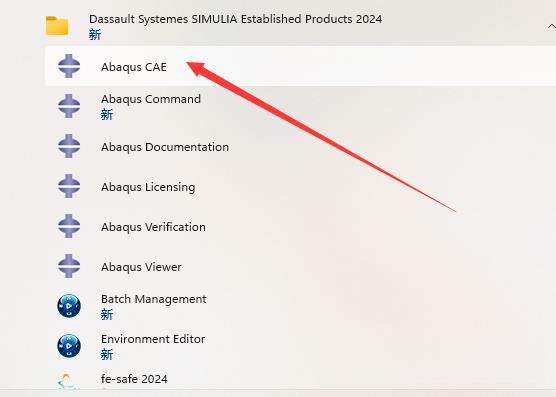Image resolution: width=556 pixels, height=397 pixels.
Task: Collapse the Dassault Systemes folder chevron
Action: pyautogui.click(x=551, y=26)
